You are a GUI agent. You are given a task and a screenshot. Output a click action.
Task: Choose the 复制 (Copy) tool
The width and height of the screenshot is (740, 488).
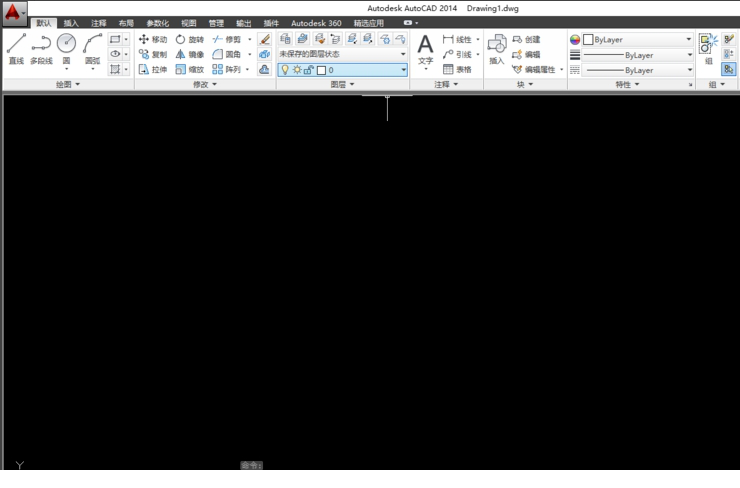tap(153, 54)
